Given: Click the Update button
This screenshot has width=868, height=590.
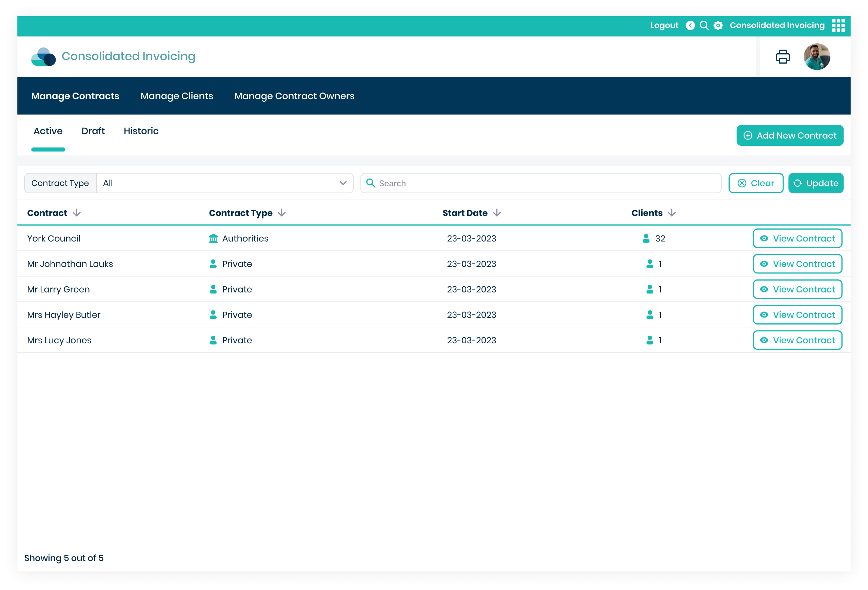Looking at the screenshot, I should 816,183.
